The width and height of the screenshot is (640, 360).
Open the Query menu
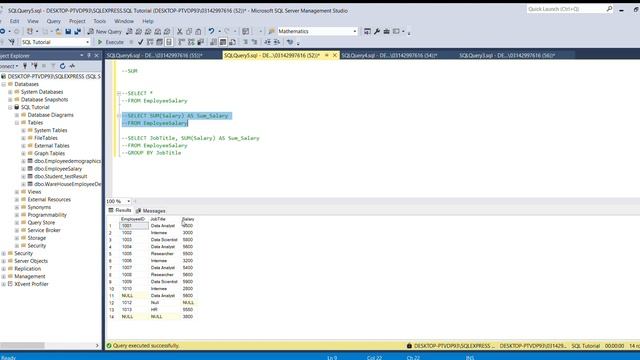point(53,21)
